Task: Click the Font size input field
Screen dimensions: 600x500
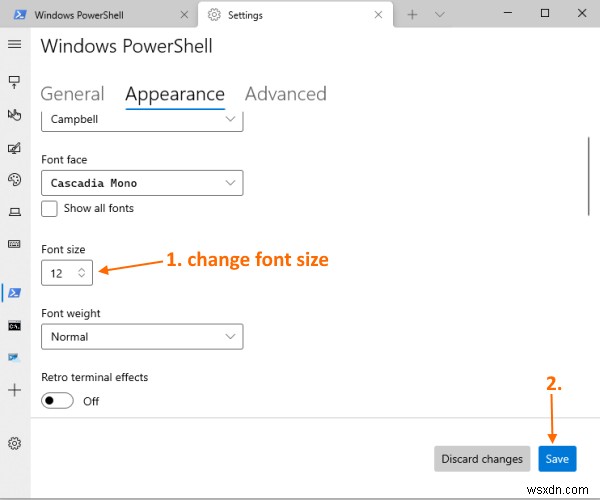Action: point(67,273)
